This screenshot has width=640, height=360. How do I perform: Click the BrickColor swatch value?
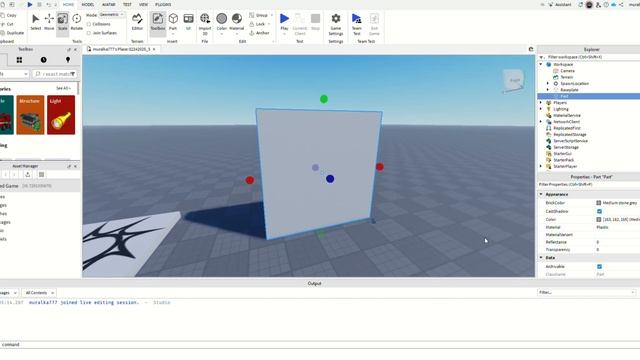599,203
